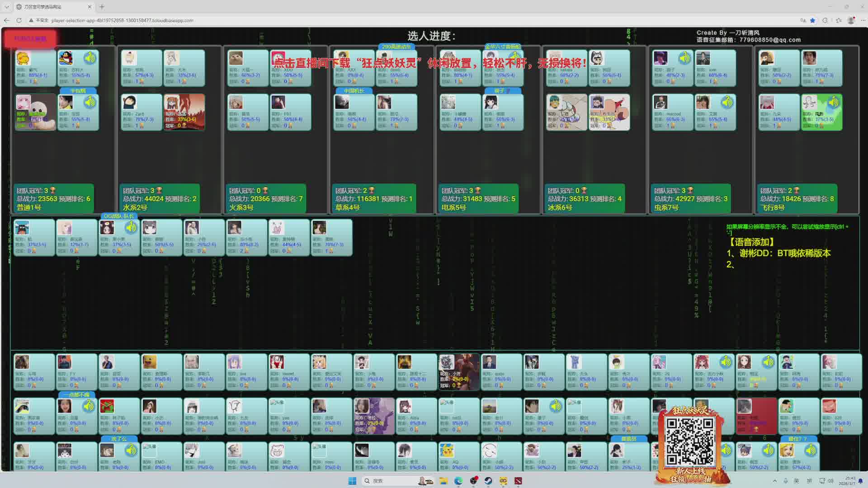868x488 pixels.
Task: Click speaker icon in 飞行8号 green card
Action: click(x=833, y=102)
